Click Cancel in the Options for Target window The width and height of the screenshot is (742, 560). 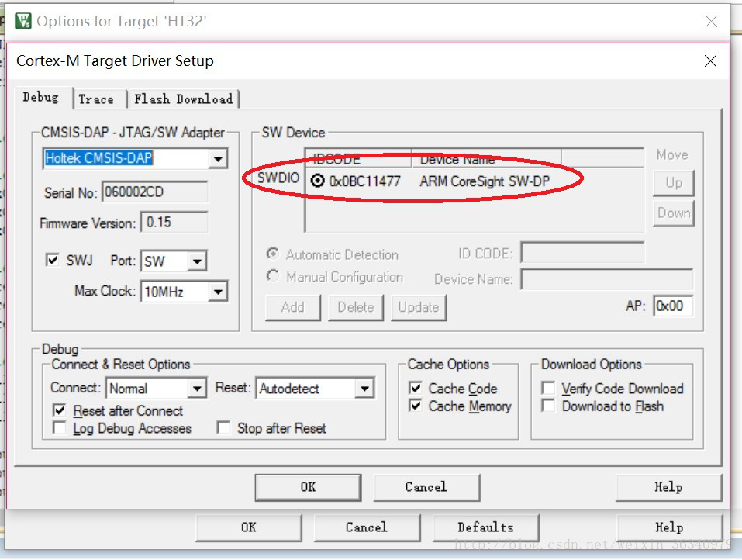(x=367, y=527)
